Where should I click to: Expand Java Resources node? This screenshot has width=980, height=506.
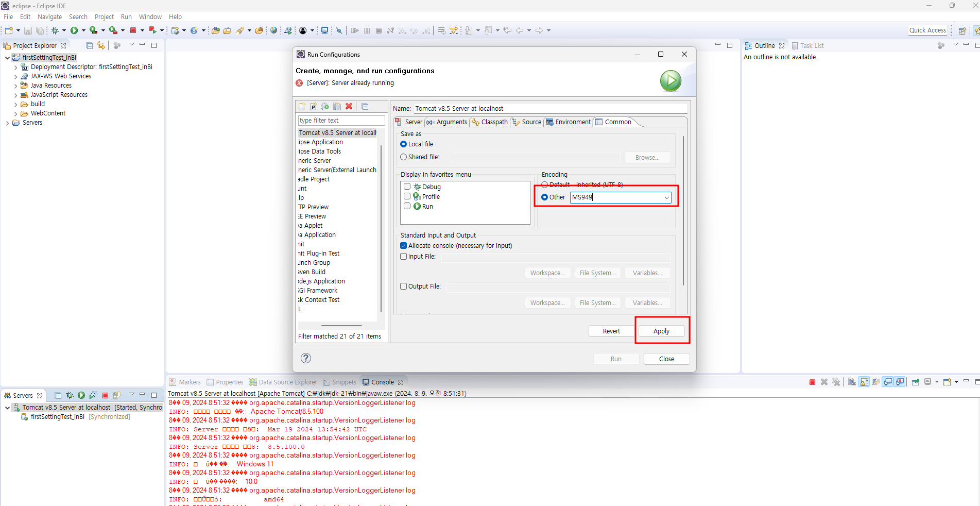(15, 86)
